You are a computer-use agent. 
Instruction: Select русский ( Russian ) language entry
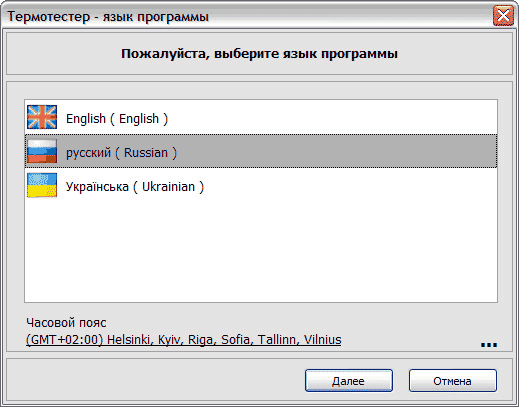[261, 151]
